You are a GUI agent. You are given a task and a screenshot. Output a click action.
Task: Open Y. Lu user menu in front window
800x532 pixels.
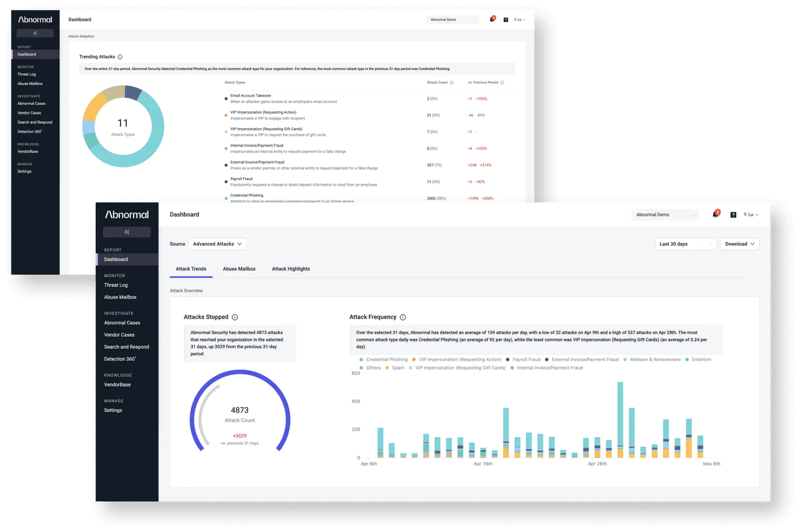tap(751, 214)
